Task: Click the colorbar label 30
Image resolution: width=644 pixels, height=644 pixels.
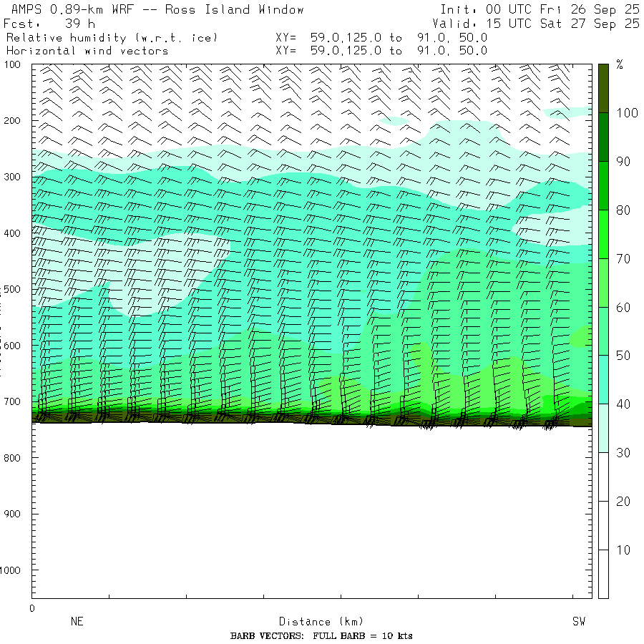Action: [x=623, y=453]
